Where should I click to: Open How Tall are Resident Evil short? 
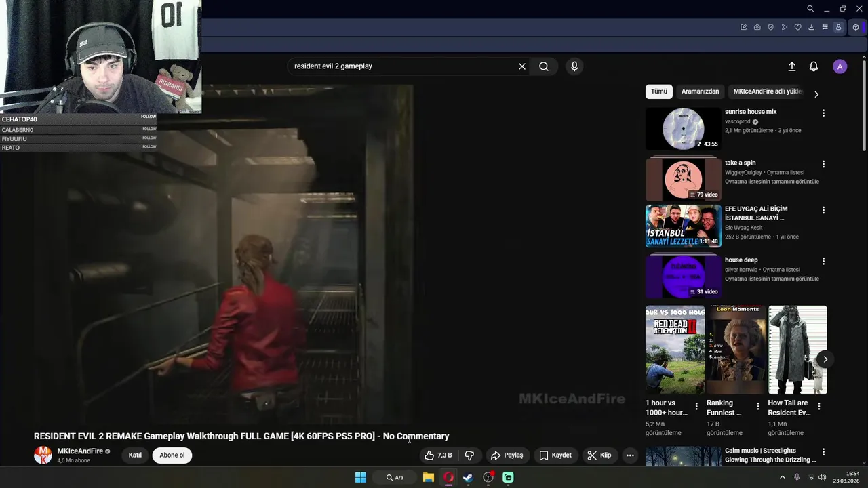pyautogui.click(x=797, y=350)
